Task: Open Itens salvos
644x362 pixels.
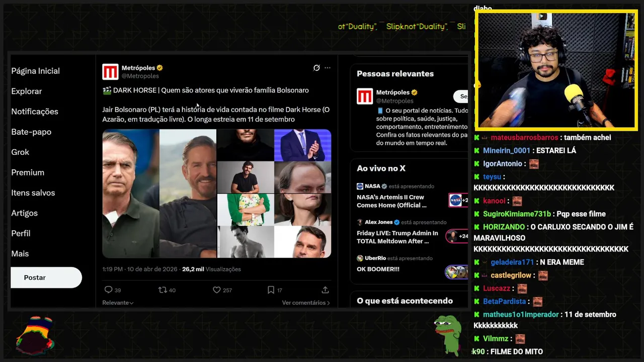Action: (x=33, y=193)
